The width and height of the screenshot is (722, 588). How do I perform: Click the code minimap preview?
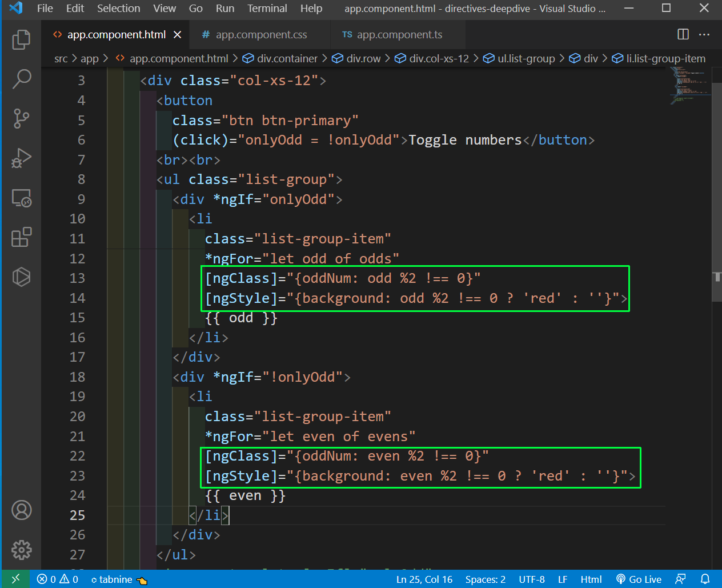pyautogui.click(x=689, y=86)
